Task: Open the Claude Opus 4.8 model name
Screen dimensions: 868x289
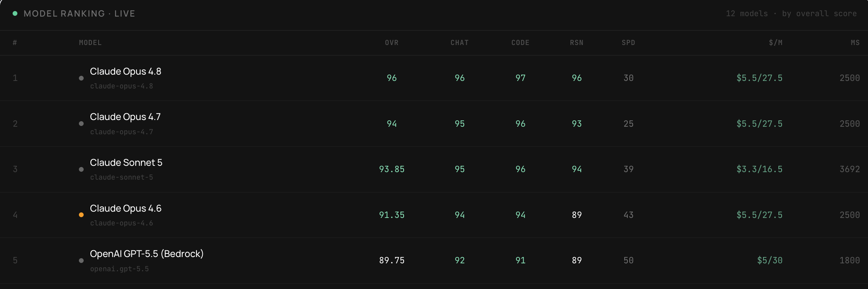Action: point(125,71)
